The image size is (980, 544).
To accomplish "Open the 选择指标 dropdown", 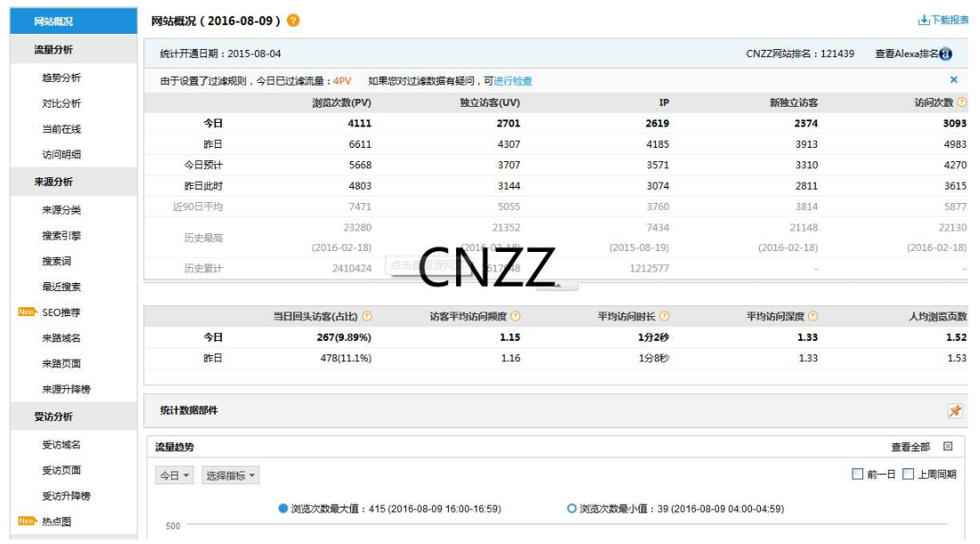I will 230,476.
